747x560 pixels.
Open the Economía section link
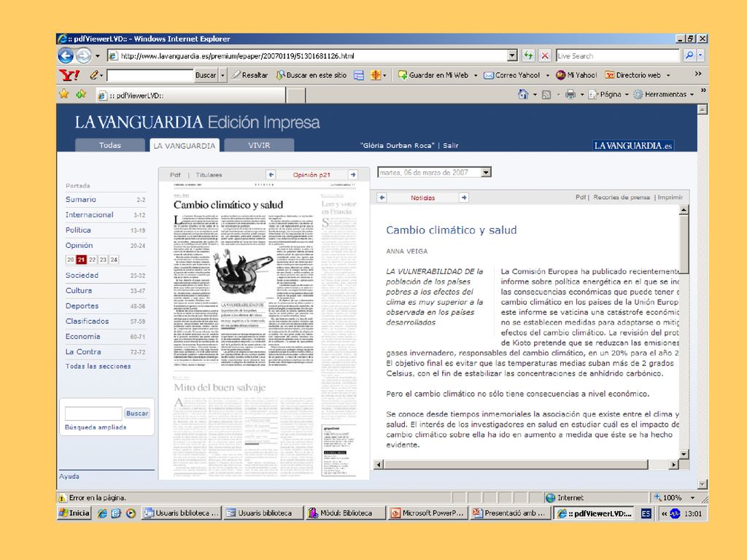83,336
